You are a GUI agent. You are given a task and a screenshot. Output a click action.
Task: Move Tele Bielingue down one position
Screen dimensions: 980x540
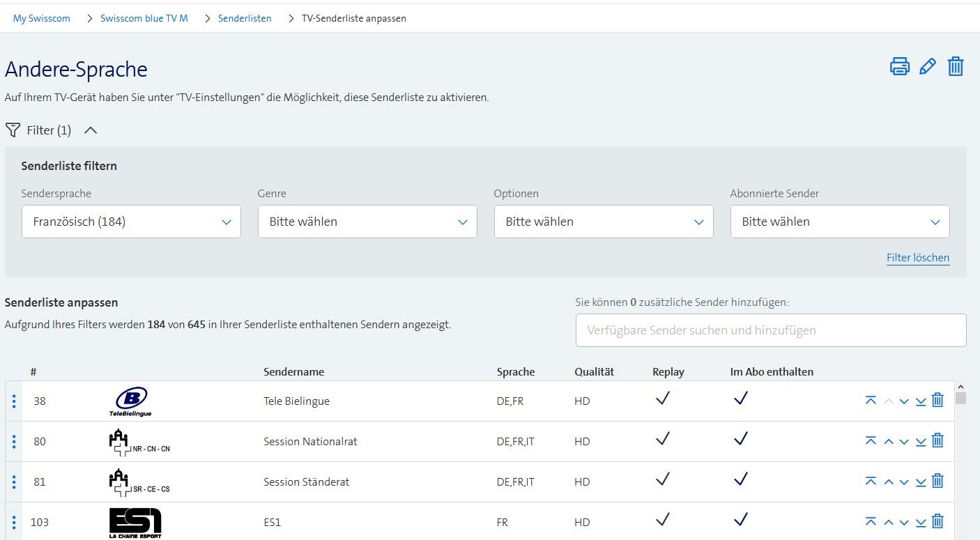pyautogui.click(x=904, y=401)
